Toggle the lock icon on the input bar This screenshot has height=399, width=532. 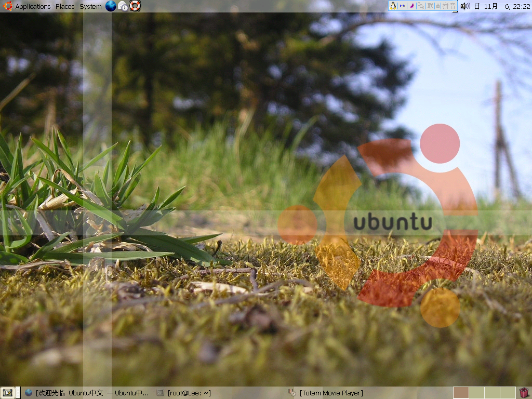pyautogui.click(x=437, y=6)
